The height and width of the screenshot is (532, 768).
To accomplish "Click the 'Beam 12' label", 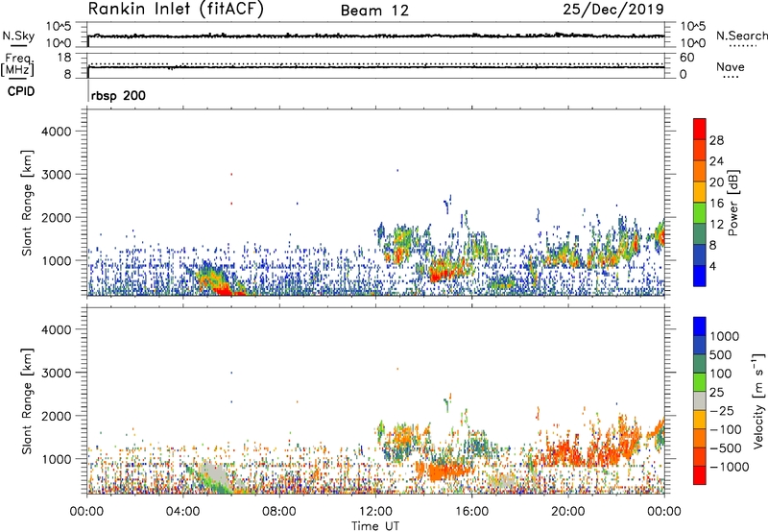I will tap(374, 11).
